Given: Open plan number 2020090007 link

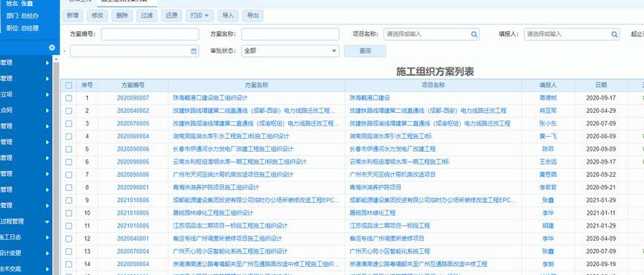Looking at the screenshot, I should [x=133, y=98].
